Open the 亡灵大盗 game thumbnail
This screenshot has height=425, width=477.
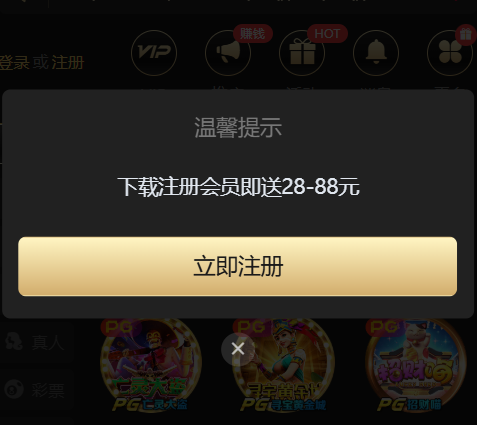point(151,365)
